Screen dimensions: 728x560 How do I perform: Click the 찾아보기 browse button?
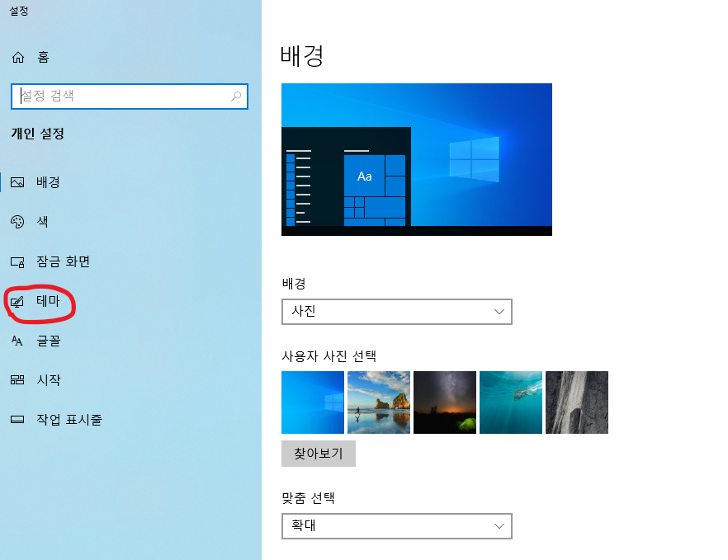[319, 454]
